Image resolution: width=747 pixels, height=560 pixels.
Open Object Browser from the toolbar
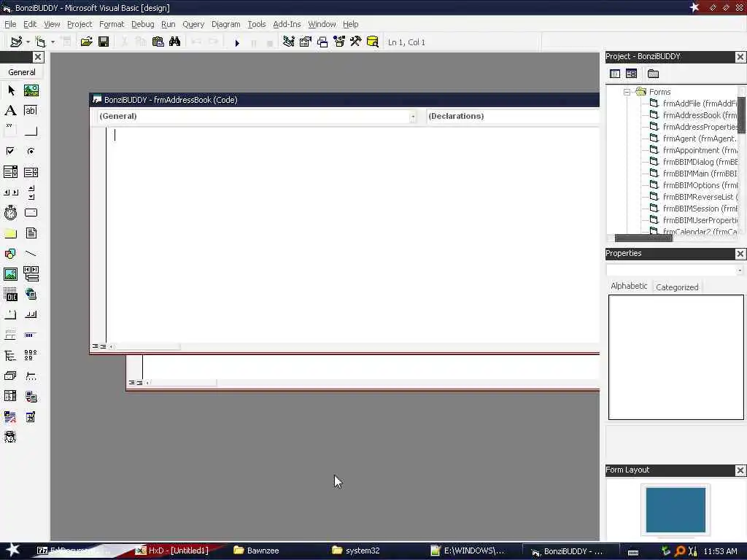click(338, 42)
